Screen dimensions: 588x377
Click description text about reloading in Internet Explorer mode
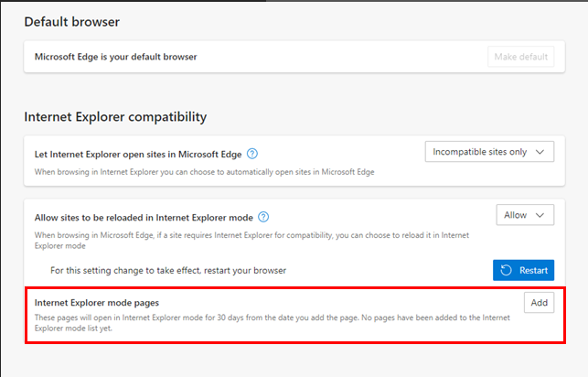click(x=251, y=241)
